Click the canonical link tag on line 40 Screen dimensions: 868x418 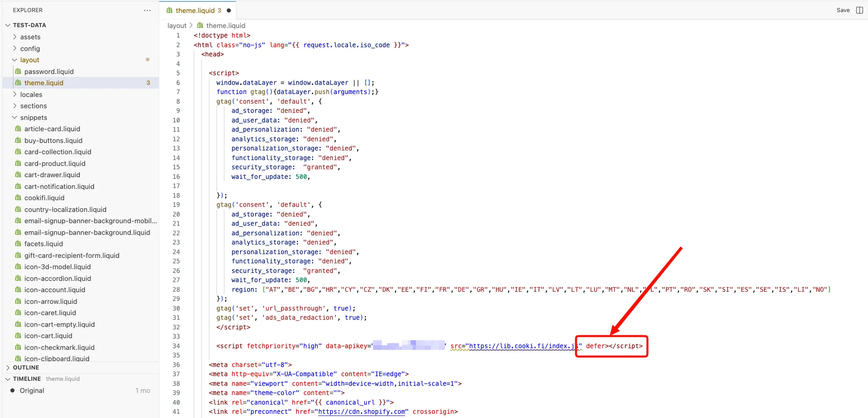coord(301,403)
